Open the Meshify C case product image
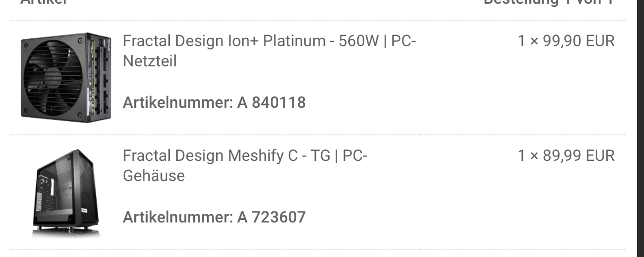Image resolution: width=644 pixels, height=257 pixels. 66,193
